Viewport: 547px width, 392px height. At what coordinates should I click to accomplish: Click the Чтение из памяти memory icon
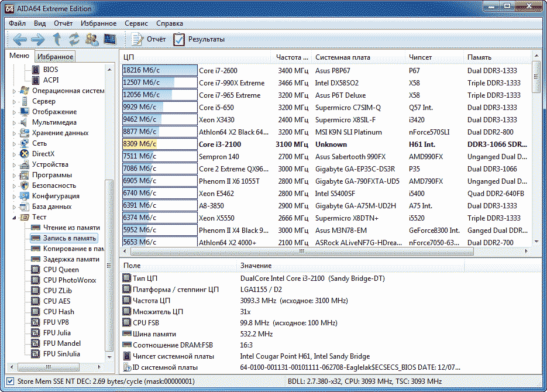click(35, 228)
